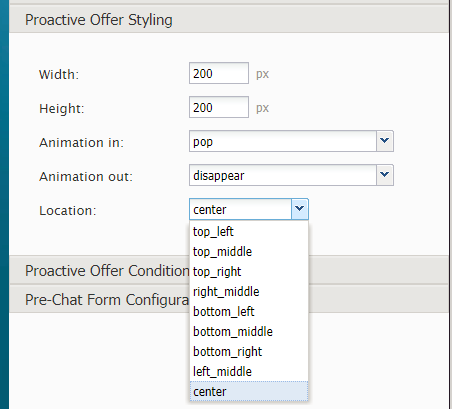
Task: Click the Width input field
Action: [219, 73]
